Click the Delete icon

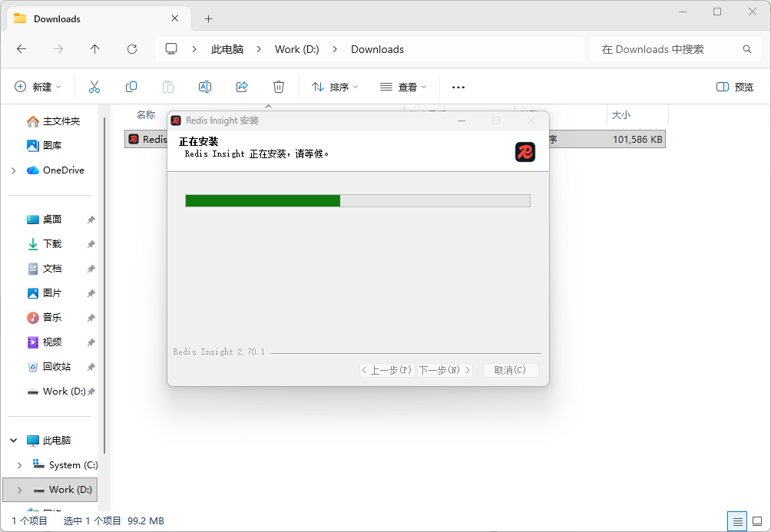click(x=278, y=87)
